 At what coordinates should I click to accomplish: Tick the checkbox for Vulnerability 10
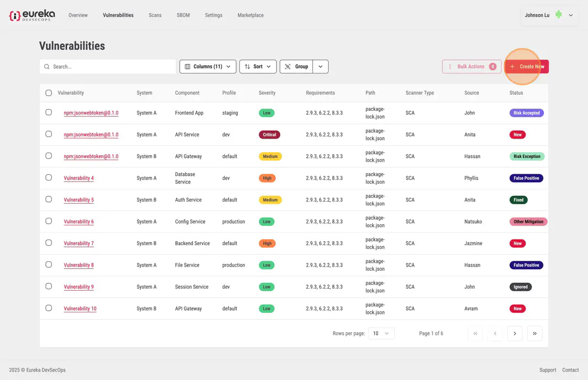click(x=49, y=308)
